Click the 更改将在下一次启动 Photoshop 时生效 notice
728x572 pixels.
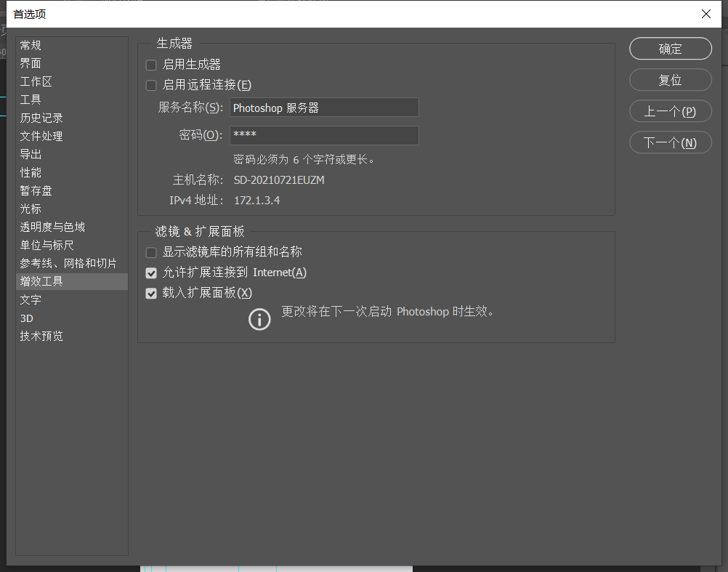pyautogui.click(x=387, y=311)
